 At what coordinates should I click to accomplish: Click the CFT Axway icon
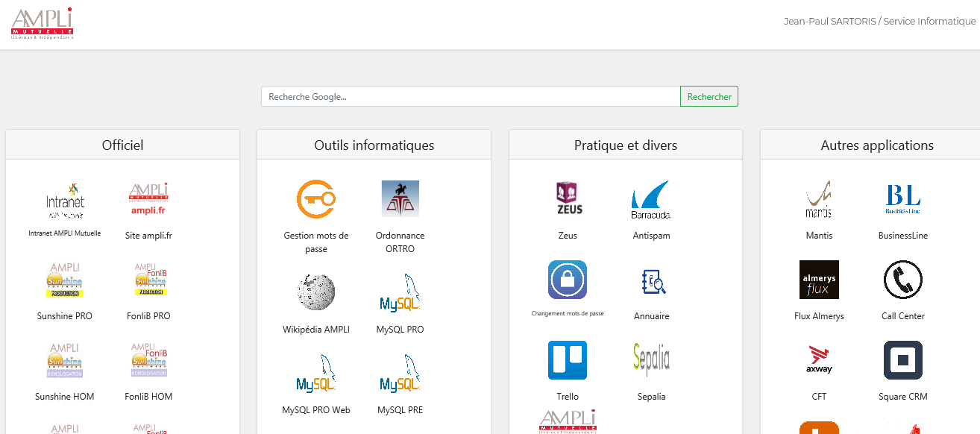click(819, 360)
